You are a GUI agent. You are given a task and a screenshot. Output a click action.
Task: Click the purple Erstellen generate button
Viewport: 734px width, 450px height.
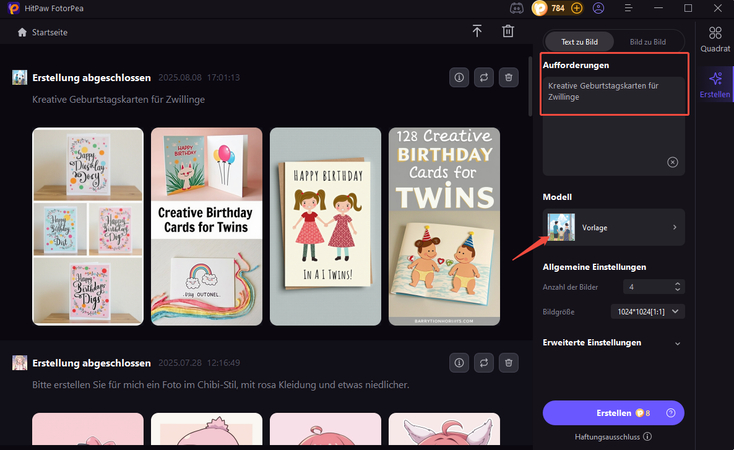(x=613, y=413)
